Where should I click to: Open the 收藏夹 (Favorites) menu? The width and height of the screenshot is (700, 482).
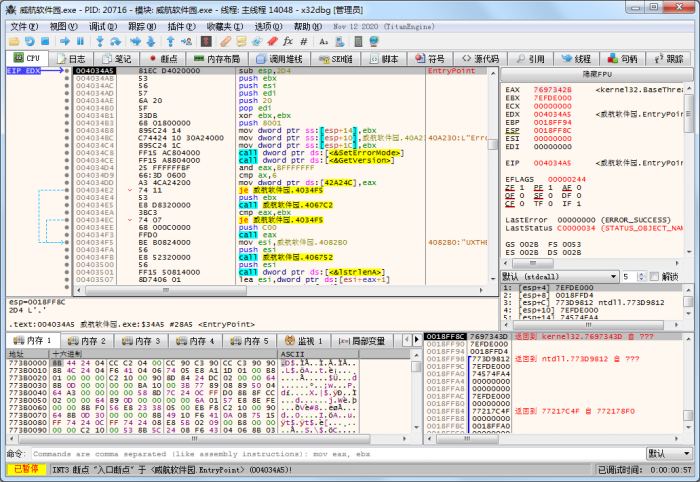(x=225, y=27)
